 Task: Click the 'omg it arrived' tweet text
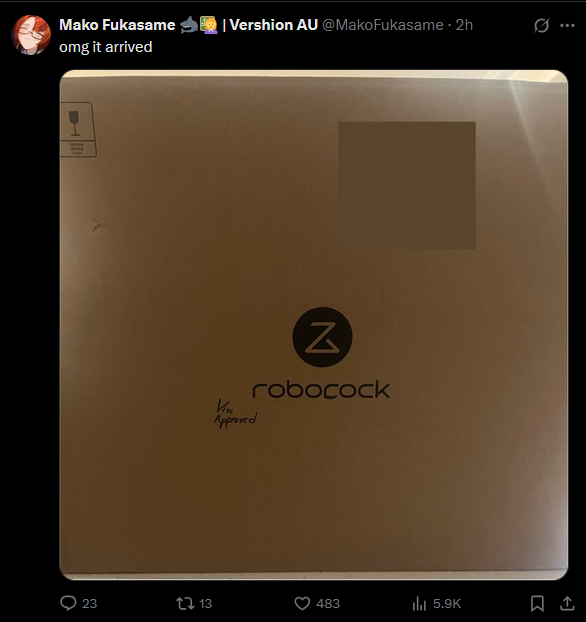[106, 47]
